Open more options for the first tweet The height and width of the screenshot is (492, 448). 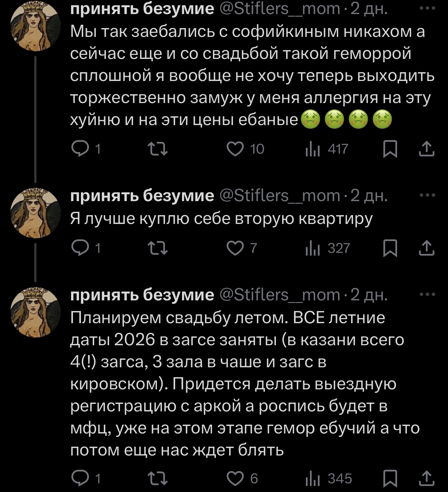coord(428,8)
